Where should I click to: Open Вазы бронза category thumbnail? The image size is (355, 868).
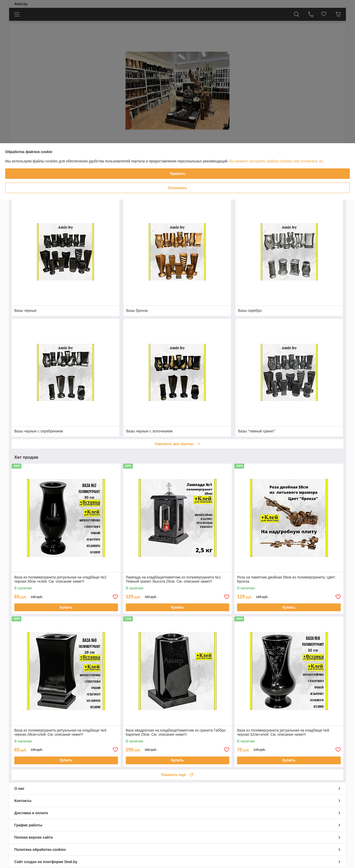point(177,252)
